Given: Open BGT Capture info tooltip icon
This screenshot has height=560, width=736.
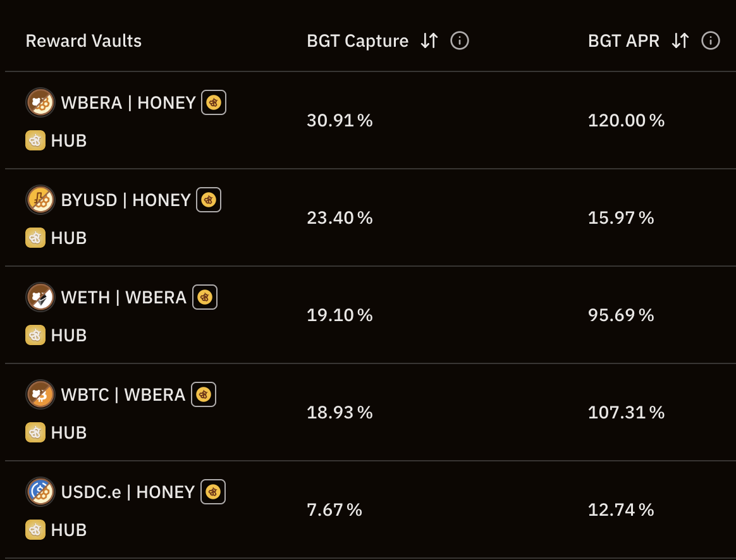Looking at the screenshot, I should click(x=460, y=41).
